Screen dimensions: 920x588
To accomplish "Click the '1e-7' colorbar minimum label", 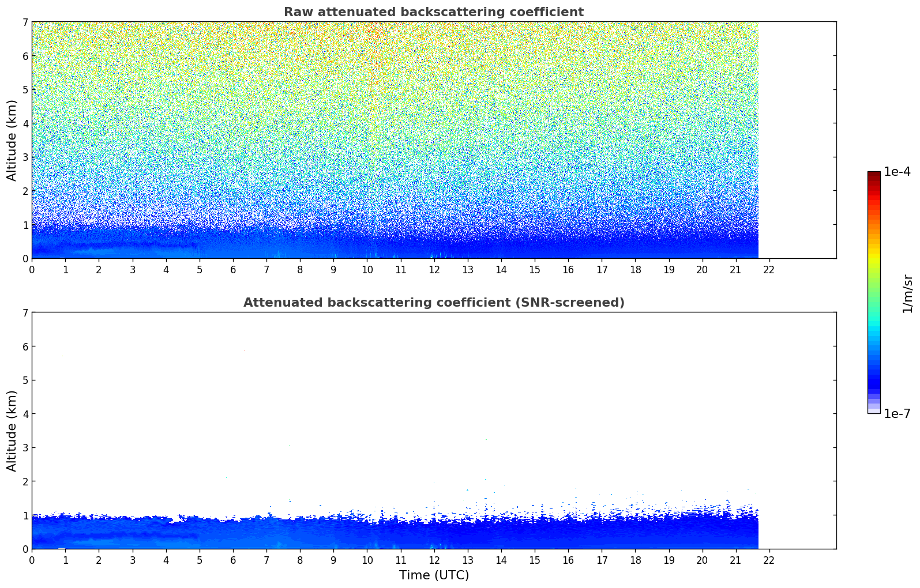I will (897, 414).
